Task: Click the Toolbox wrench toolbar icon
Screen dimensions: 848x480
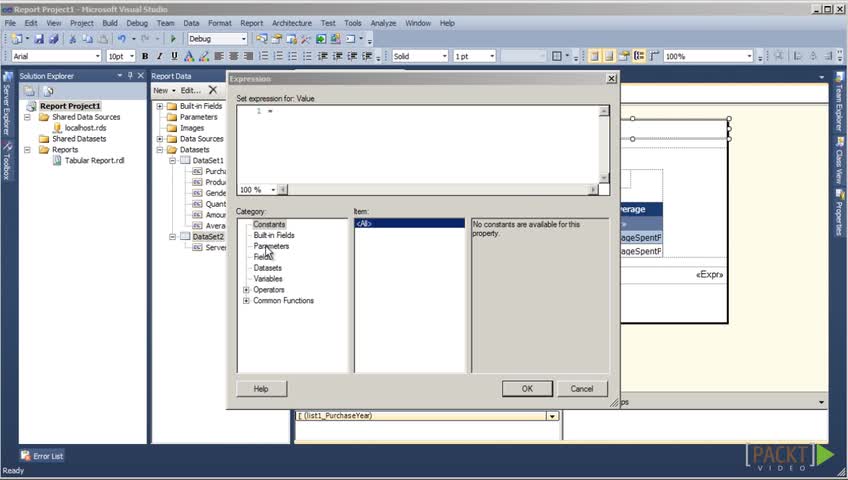Action: (x=306, y=39)
